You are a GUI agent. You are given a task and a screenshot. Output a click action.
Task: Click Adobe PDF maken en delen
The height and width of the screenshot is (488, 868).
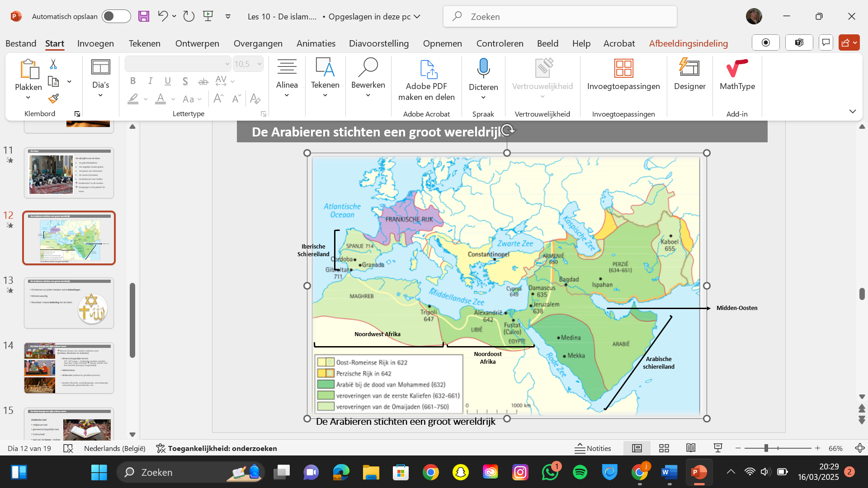426,80
